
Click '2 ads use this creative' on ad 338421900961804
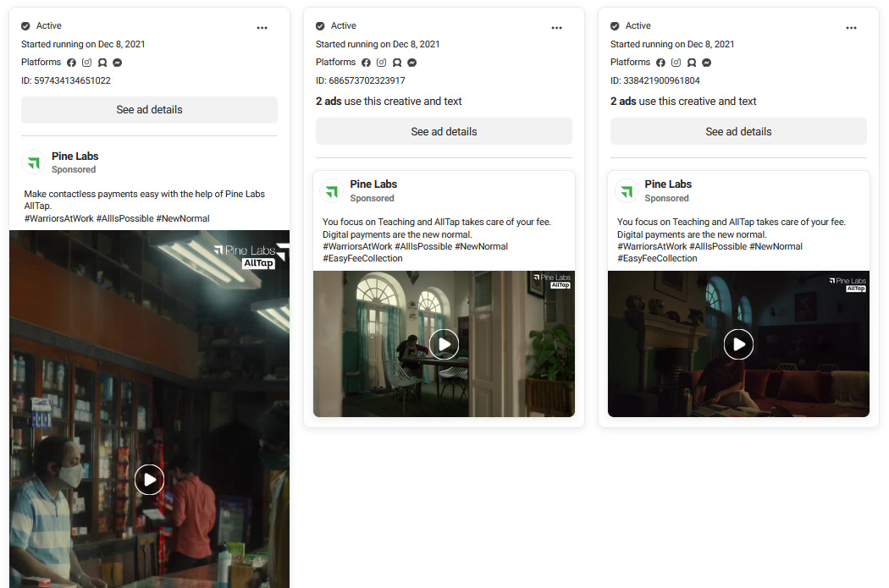point(683,102)
